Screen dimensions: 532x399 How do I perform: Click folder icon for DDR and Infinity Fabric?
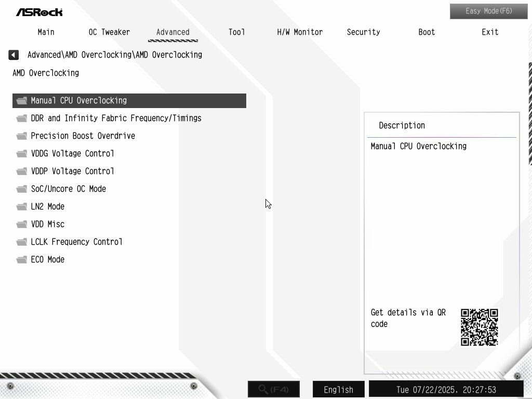[x=22, y=118]
